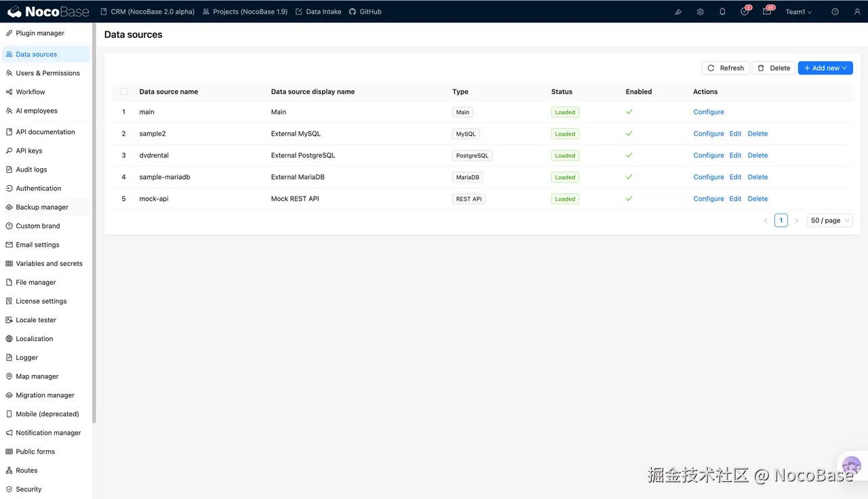Open Data Intake menu item

[318, 12]
